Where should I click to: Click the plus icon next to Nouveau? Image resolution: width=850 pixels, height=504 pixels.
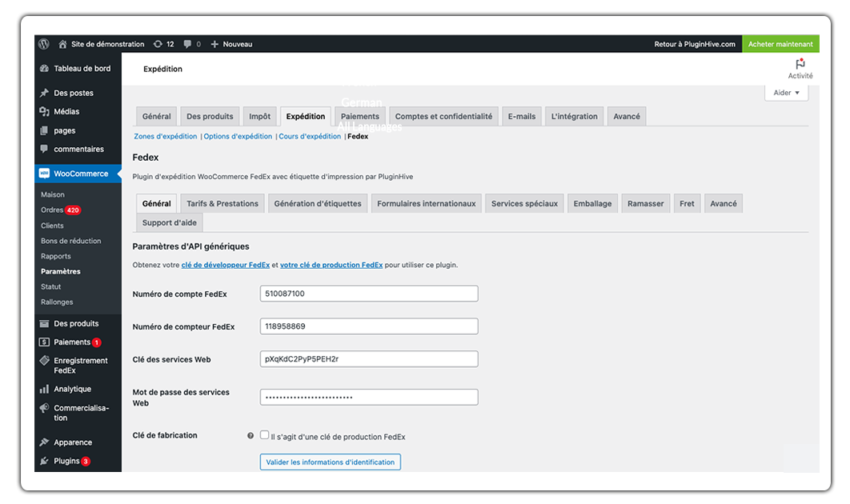pos(215,44)
